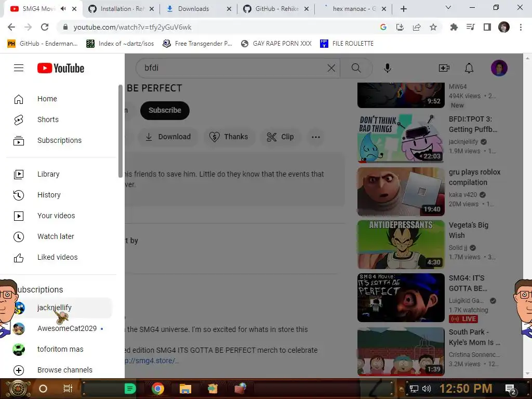Click the kaka v420 channel name
Image resolution: width=532 pixels, height=399 pixels.
(463, 195)
